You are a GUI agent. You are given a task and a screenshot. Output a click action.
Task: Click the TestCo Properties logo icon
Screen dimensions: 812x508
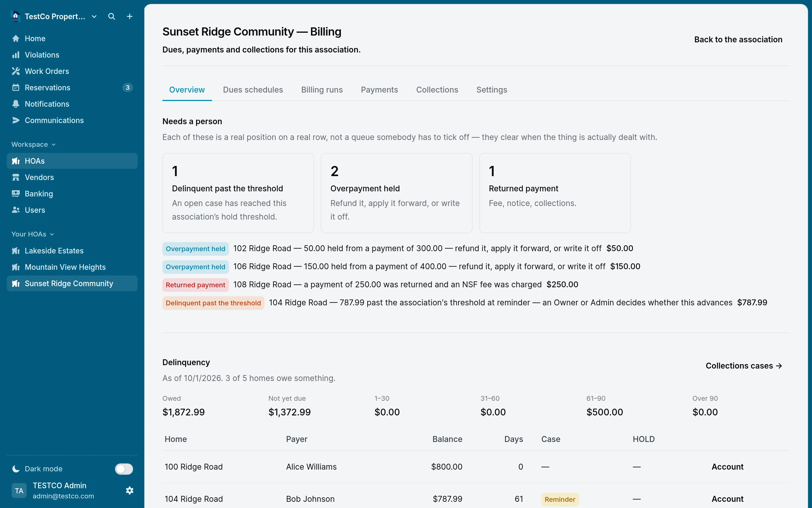(16, 16)
